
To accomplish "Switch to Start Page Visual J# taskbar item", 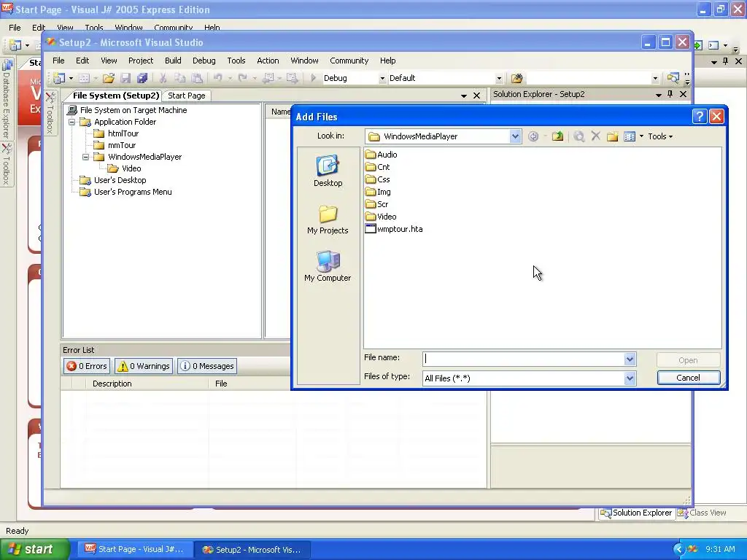I will tap(135, 550).
